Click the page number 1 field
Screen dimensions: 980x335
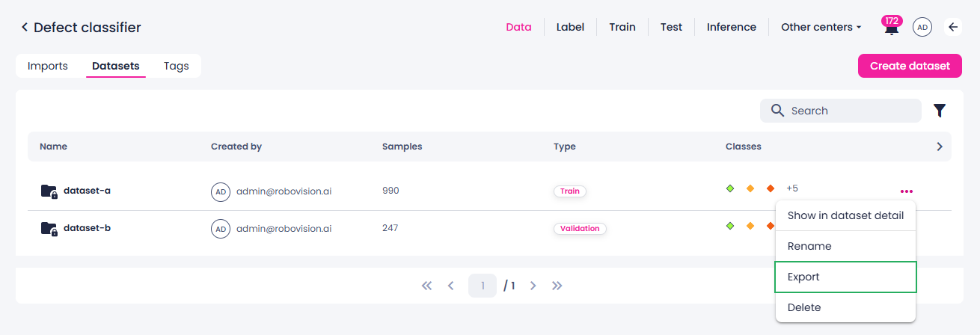point(483,286)
